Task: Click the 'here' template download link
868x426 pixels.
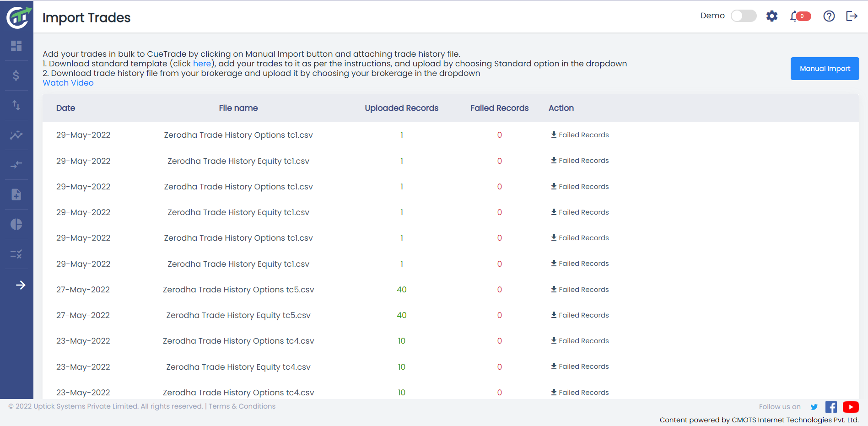Action: tap(202, 64)
